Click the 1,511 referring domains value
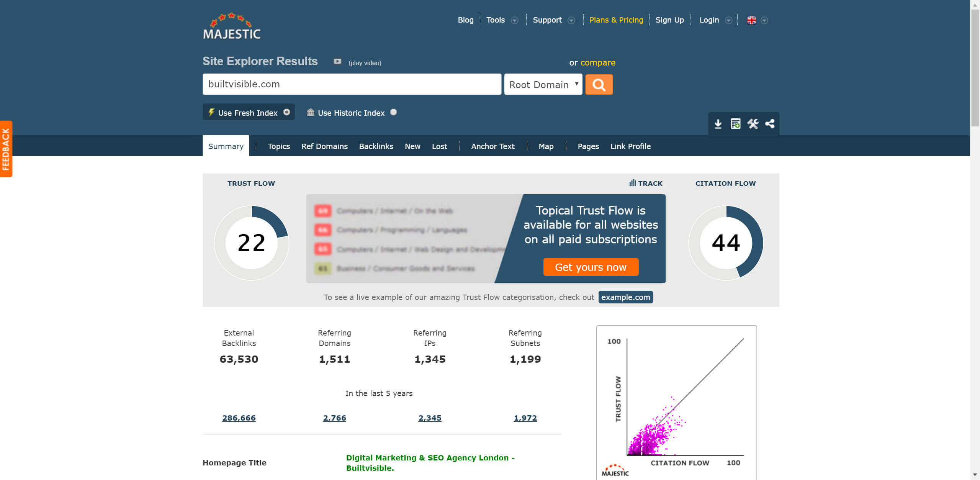Screen dimensions: 980x480 [x=334, y=359]
